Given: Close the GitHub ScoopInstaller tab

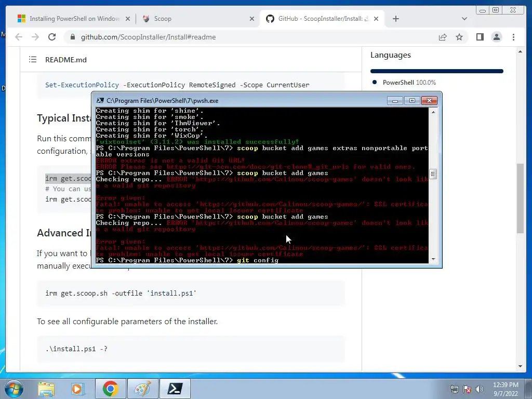Looking at the screenshot, I should (x=376, y=19).
